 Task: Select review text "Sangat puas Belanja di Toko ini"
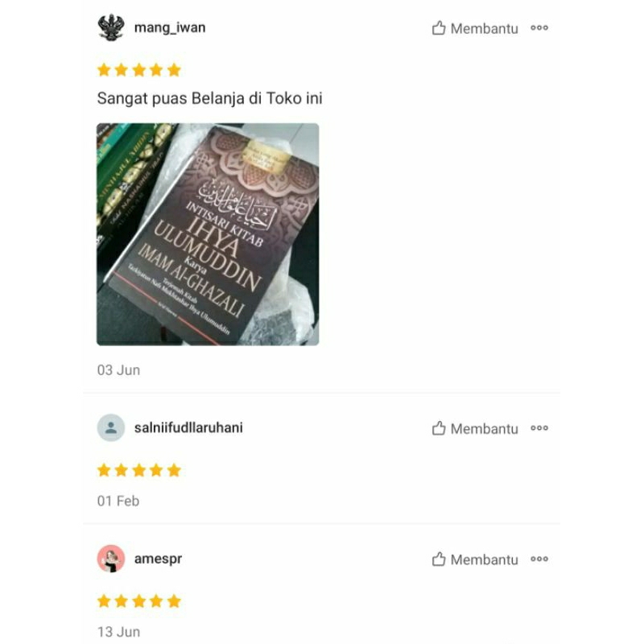[x=210, y=98]
